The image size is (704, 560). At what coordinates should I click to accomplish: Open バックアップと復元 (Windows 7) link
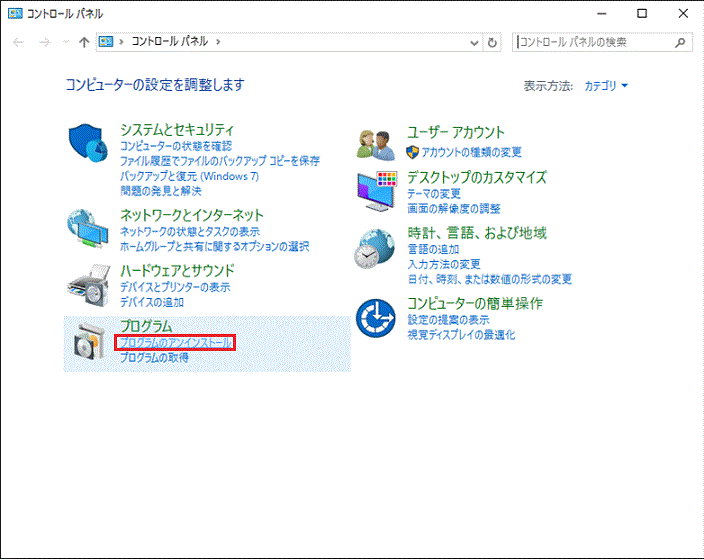(x=189, y=176)
